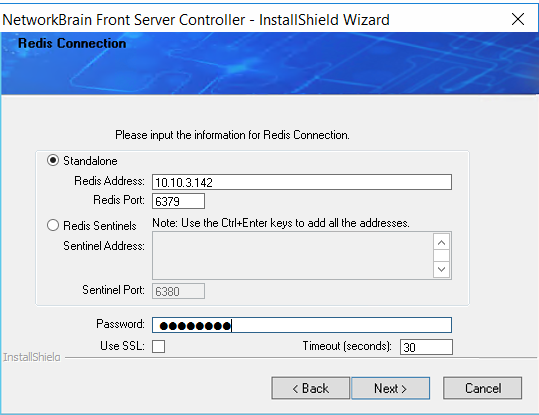Close the InstallShield Wizard window
539x415 pixels.
(518, 19)
